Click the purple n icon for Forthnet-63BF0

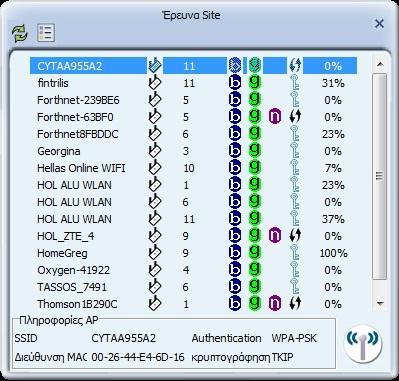click(275, 117)
